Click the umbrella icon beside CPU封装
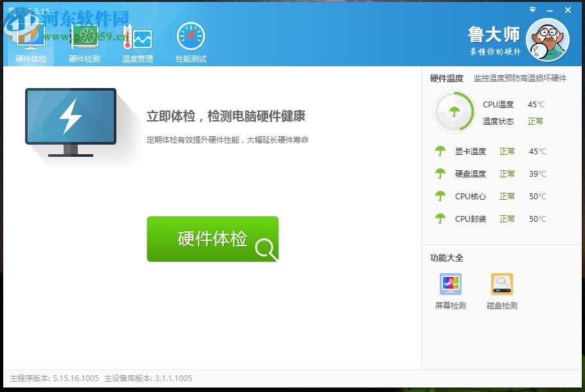Image resolution: width=585 pixels, height=392 pixels. 440,218
